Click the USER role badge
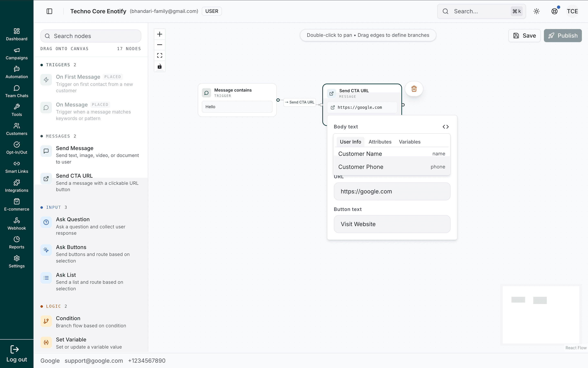 tap(212, 11)
